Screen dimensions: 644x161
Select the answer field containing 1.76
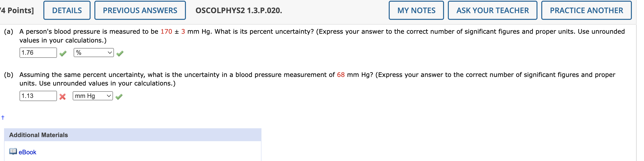[x=38, y=53]
